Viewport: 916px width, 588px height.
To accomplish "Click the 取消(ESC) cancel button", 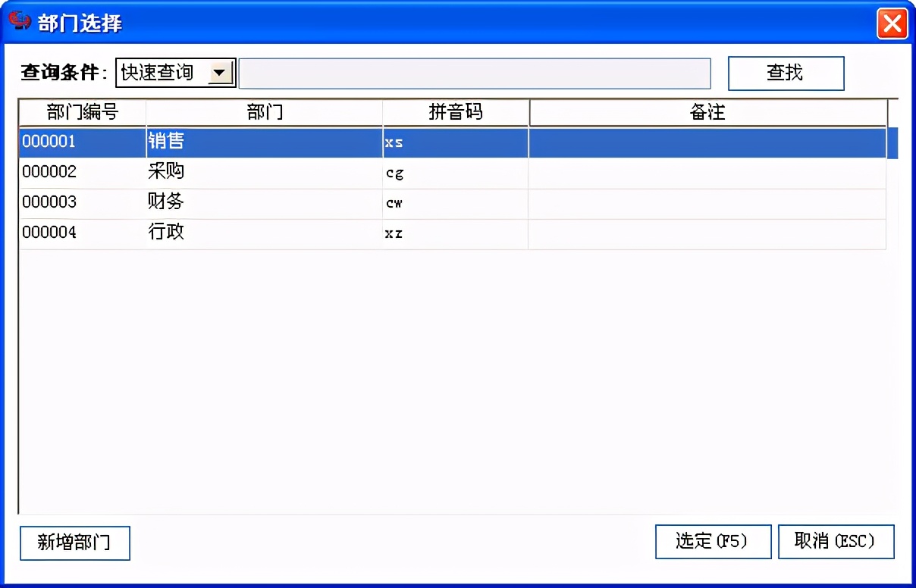I will click(836, 541).
